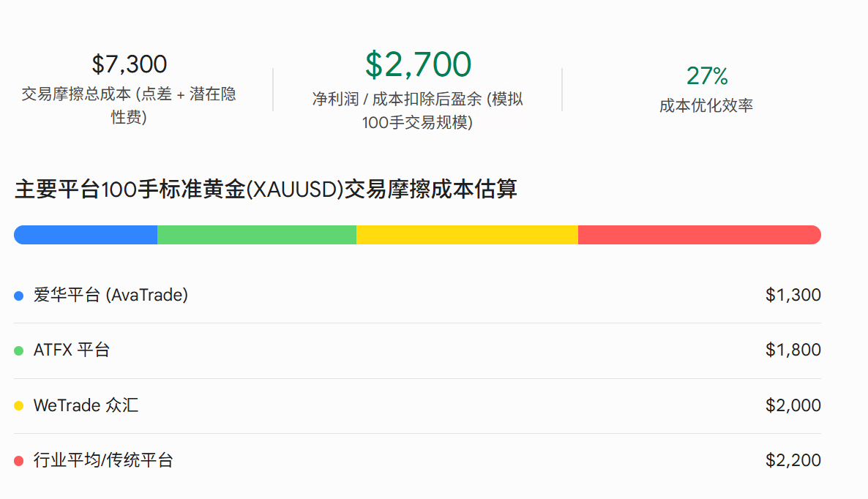868x499 pixels.
Task: Select the blue segment of the cost bar
Action: (x=86, y=235)
